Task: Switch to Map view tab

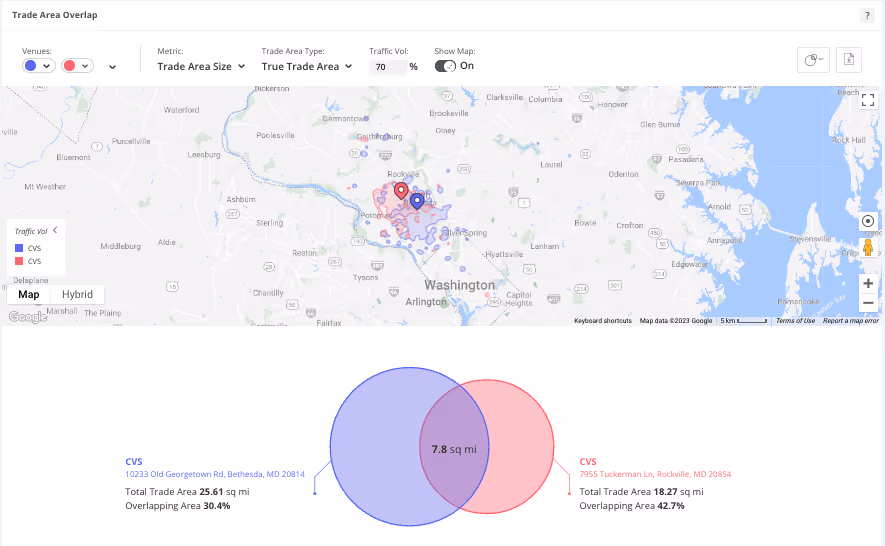Action: pyautogui.click(x=29, y=294)
